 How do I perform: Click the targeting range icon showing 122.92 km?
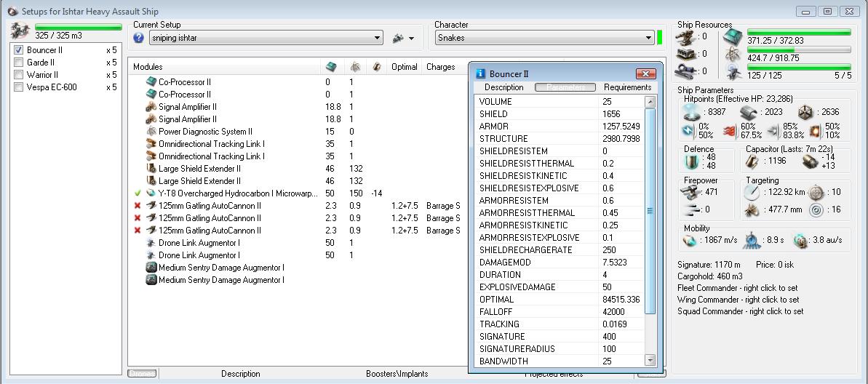(x=753, y=192)
